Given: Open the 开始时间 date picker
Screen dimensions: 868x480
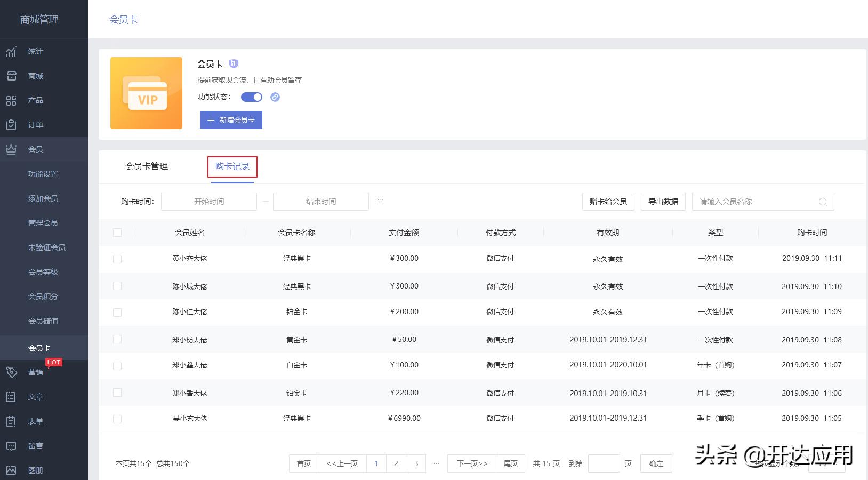Looking at the screenshot, I should tap(208, 202).
